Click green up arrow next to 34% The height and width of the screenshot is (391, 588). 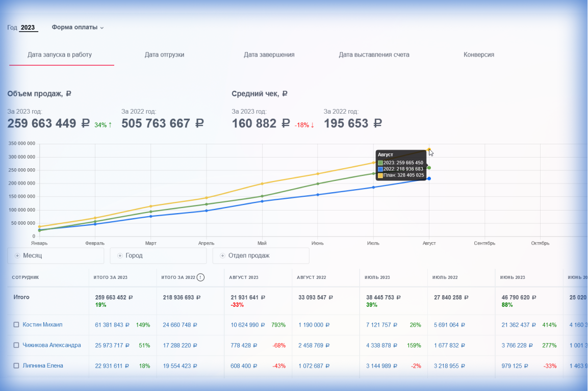pyautogui.click(x=110, y=125)
